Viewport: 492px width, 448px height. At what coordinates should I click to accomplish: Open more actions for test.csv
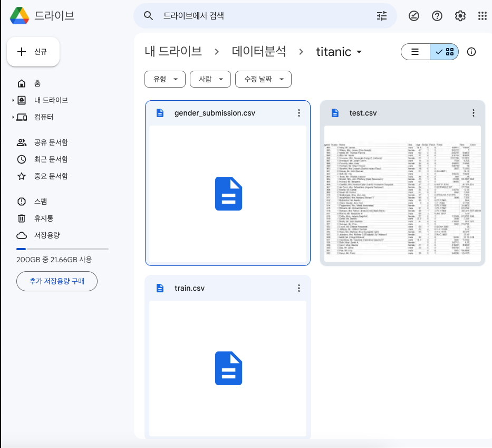pos(474,113)
